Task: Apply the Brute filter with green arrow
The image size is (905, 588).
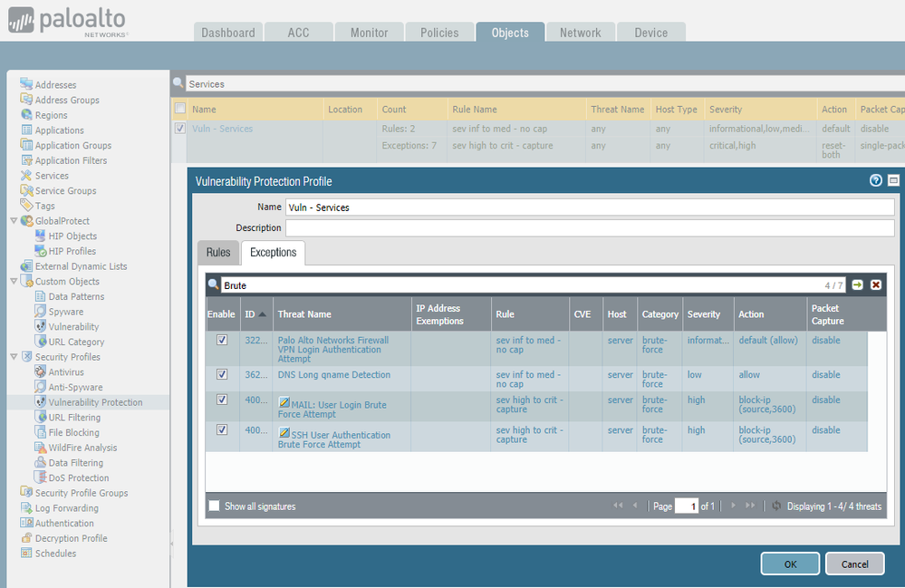Action: (858, 285)
